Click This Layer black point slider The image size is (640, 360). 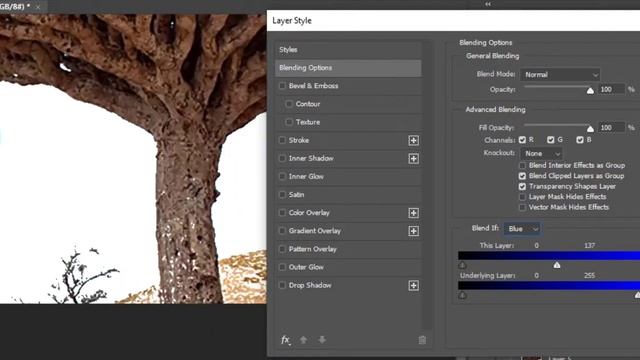(462, 265)
